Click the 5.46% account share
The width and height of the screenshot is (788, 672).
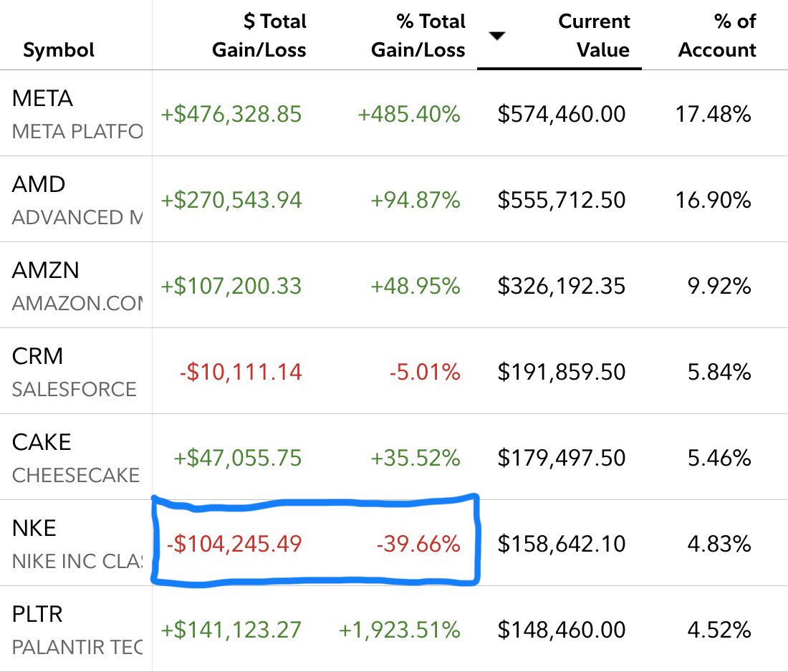click(x=719, y=458)
